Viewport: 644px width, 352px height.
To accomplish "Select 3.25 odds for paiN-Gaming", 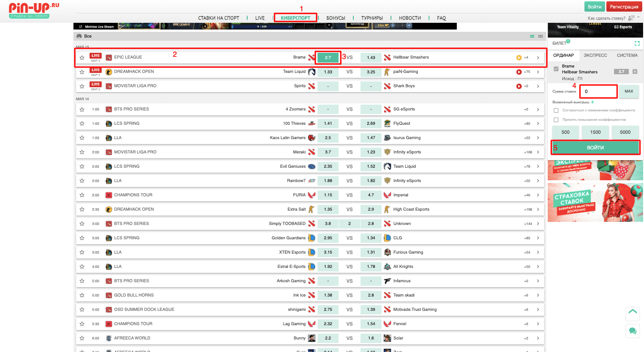I will [371, 72].
